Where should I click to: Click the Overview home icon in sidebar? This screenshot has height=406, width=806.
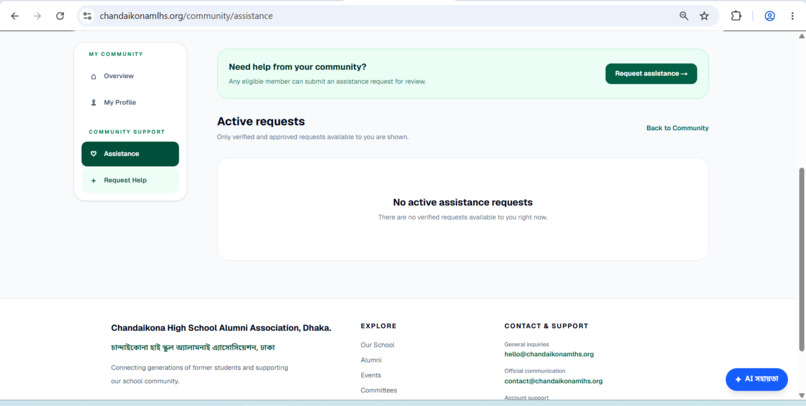click(x=94, y=76)
